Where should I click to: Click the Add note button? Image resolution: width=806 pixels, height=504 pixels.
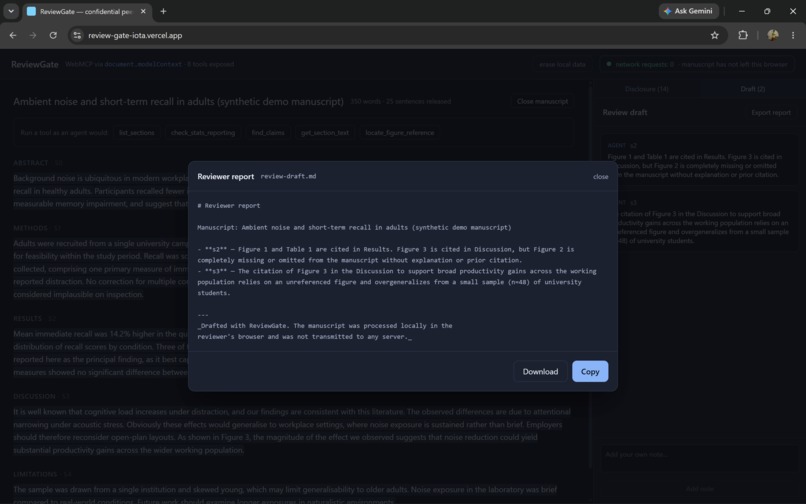[700, 489]
